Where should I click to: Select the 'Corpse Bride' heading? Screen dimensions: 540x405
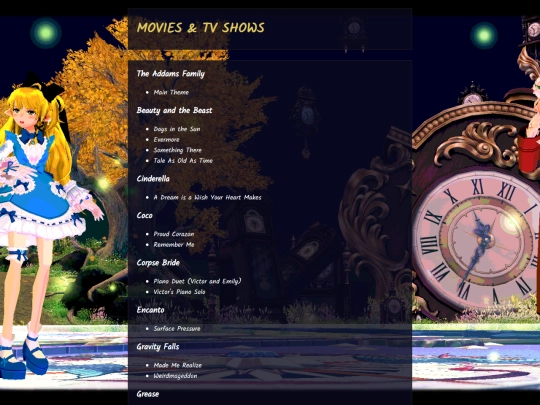(x=158, y=263)
